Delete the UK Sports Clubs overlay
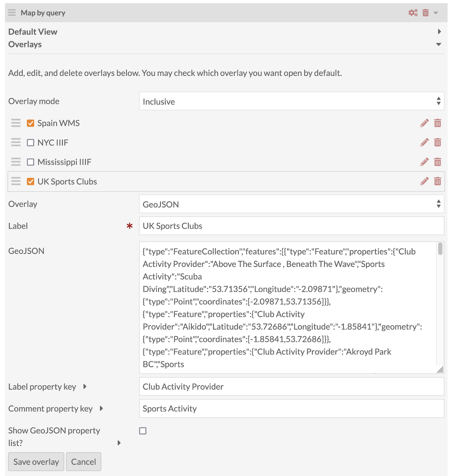 pyautogui.click(x=437, y=181)
